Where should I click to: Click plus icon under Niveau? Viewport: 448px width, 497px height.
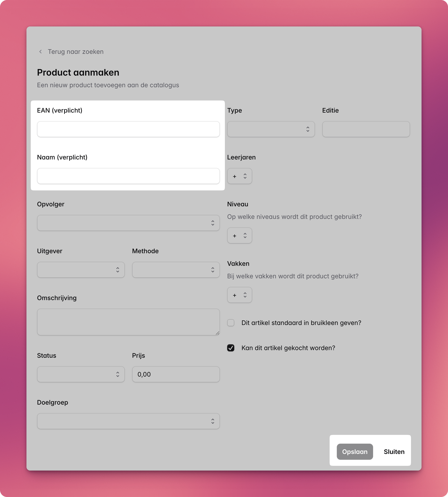click(235, 235)
